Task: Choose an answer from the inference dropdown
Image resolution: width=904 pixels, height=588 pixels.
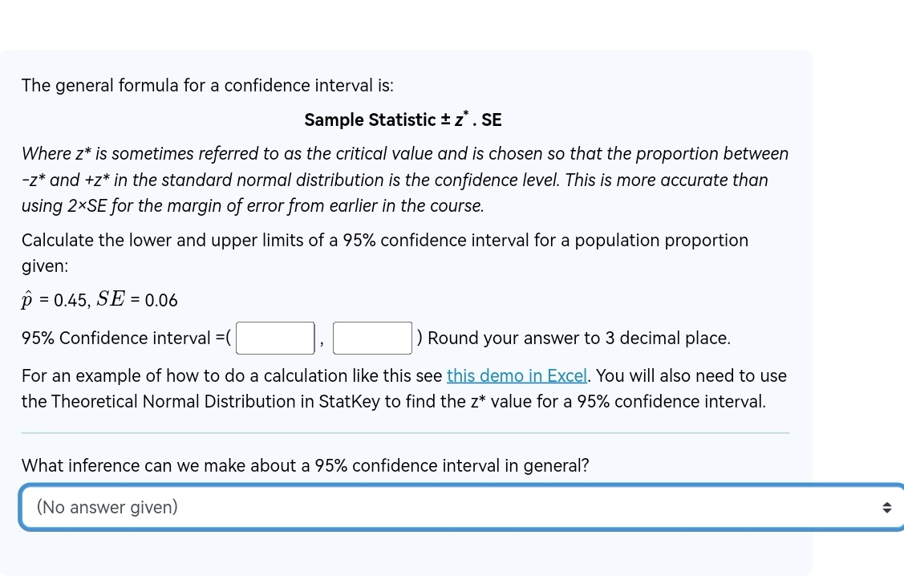Action: (457, 506)
